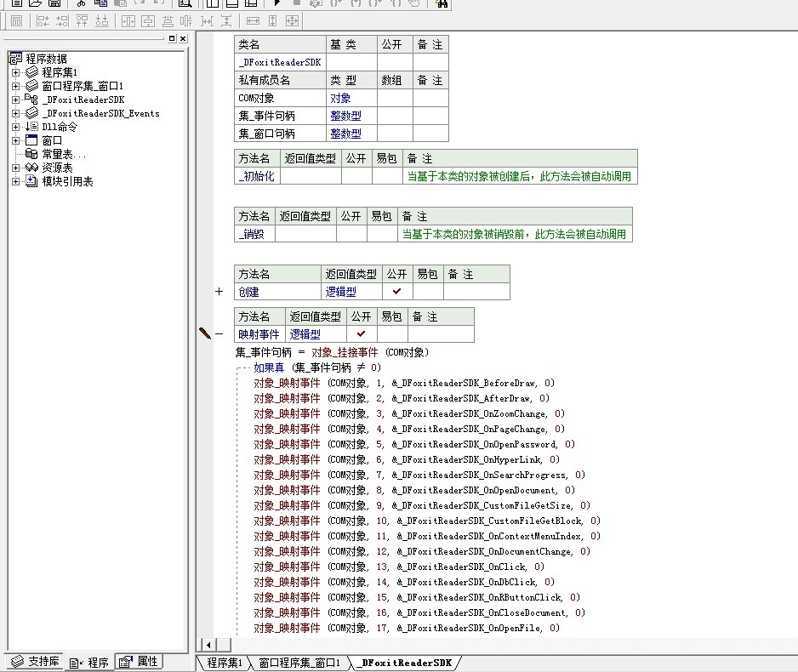This screenshot has width=798, height=672.
Task: Click the binoculars search icon
Action: click(x=442, y=3)
